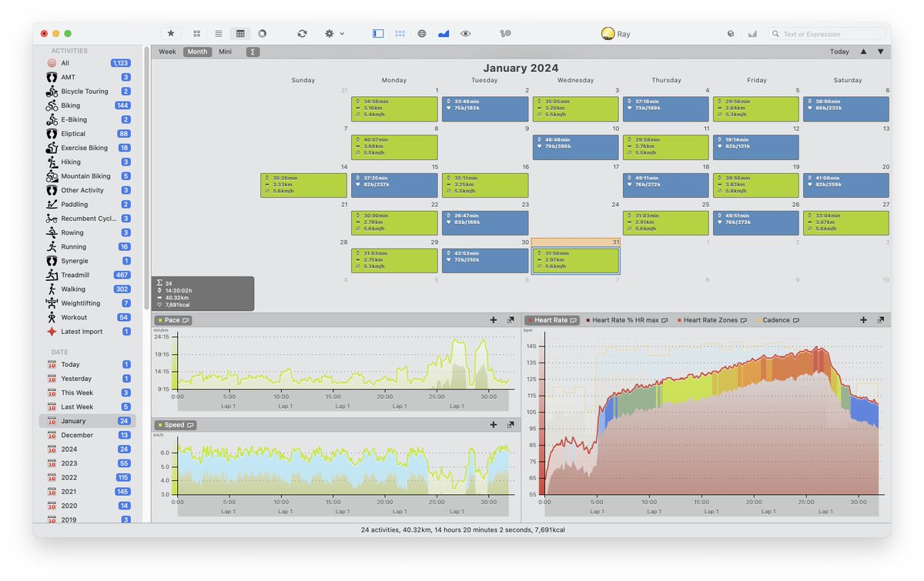
Task: Open the gear actions menu
Action: (x=333, y=34)
